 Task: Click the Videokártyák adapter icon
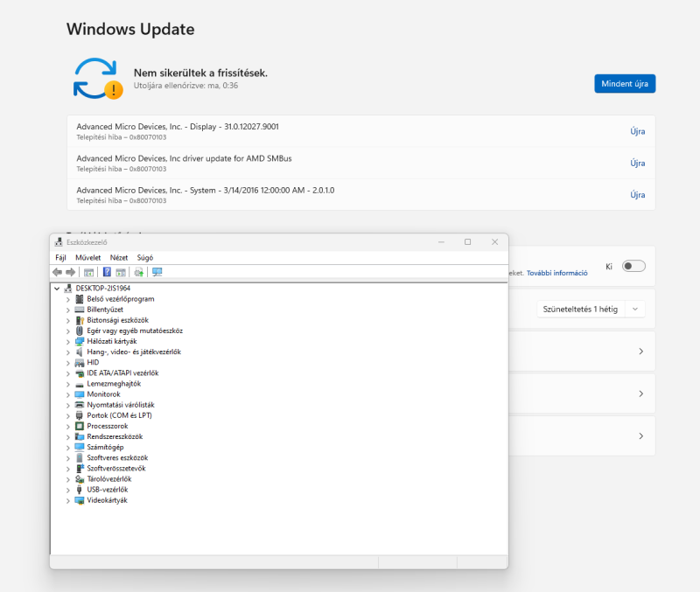pos(80,500)
